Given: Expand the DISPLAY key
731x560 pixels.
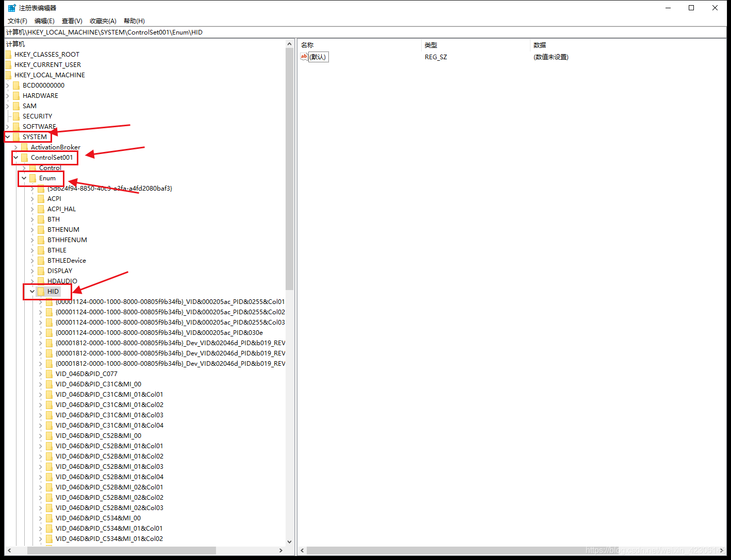Looking at the screenshot, I should [x=32, y=270].
